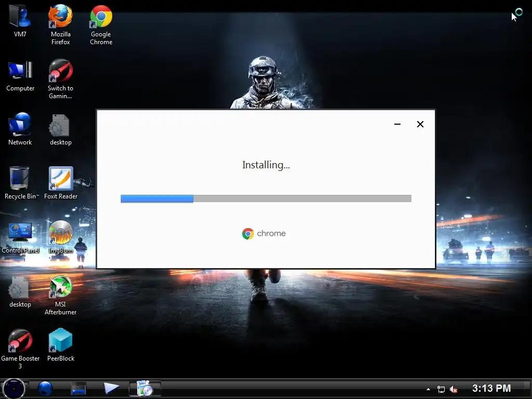532x399 pixels.
Task: Click the muted volume tray icon
Action: click(453, 389)
